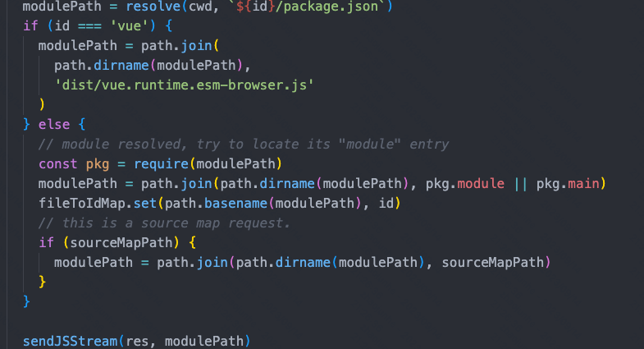Screen dimensions: 644x349
Task: Click the module resolved comment line
Action: pyautogui.click(x=244, y=145)
